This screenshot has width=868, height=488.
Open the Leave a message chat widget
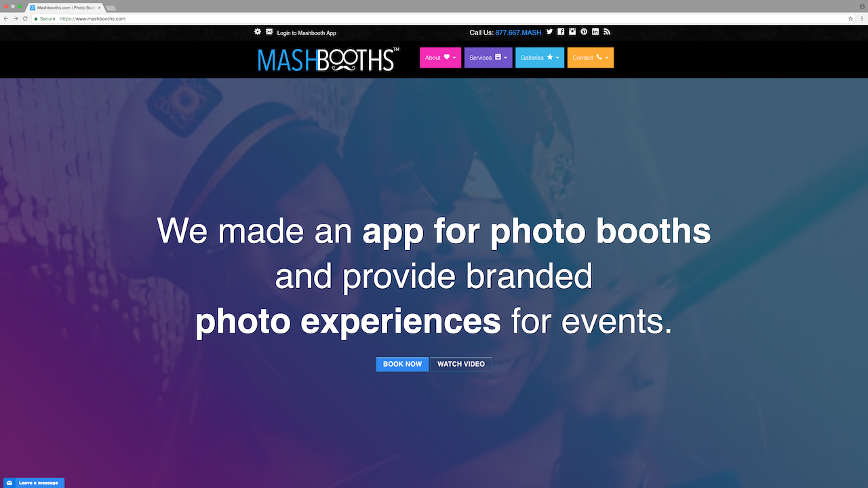click(33, 483)
